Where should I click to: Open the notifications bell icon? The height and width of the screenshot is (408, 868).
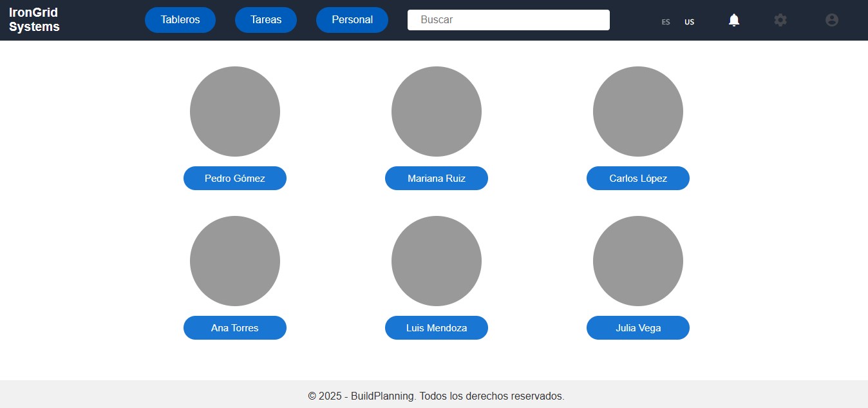pyautogui.click(x=734, y=20)
